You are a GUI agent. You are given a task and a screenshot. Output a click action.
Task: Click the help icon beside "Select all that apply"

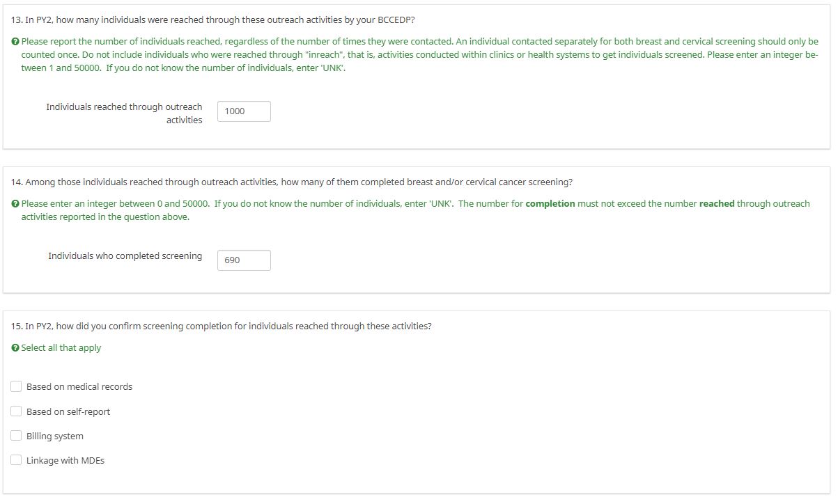[15, 348]
